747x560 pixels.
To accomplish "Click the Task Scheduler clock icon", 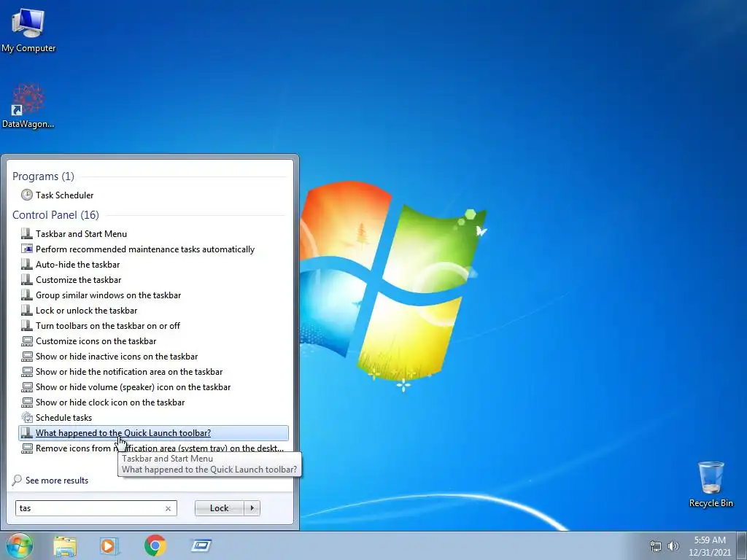I will coord(27,195).
